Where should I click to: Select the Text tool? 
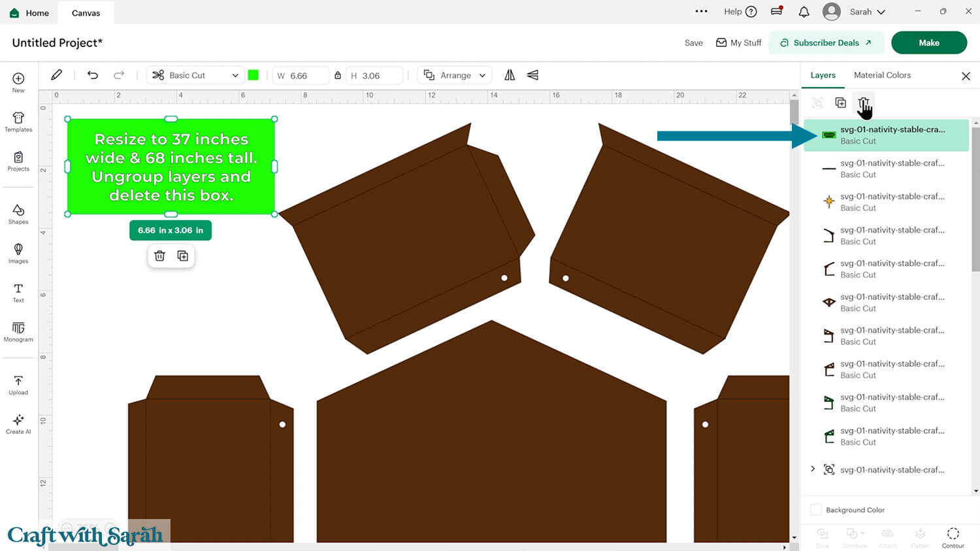pyautogui.click(x=18, y=292)
